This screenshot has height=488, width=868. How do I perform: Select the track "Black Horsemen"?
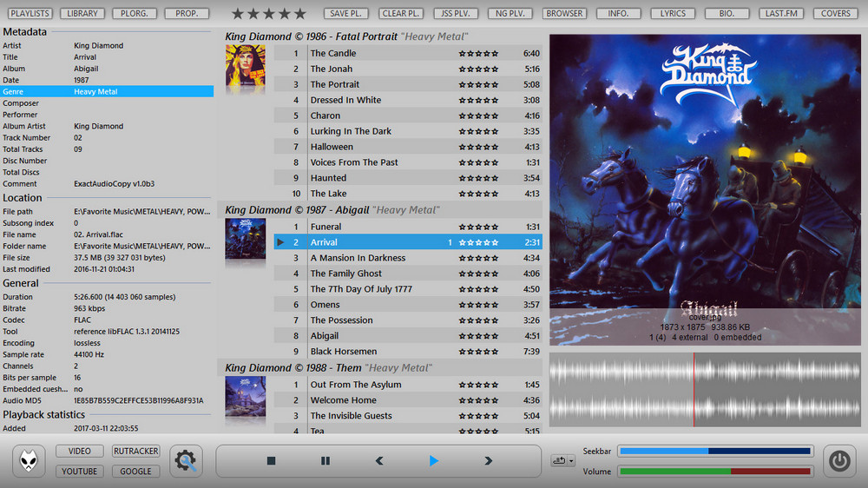(344, 352)
